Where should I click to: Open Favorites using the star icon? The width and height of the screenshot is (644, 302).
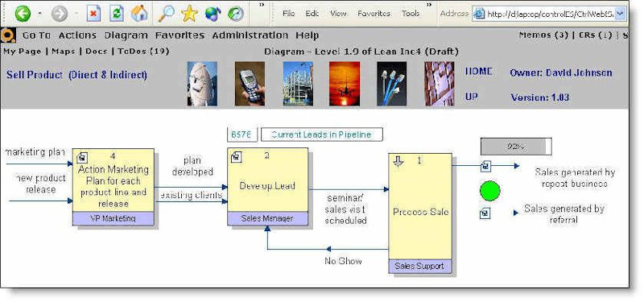pyautogui.click(x=189, y=14)
